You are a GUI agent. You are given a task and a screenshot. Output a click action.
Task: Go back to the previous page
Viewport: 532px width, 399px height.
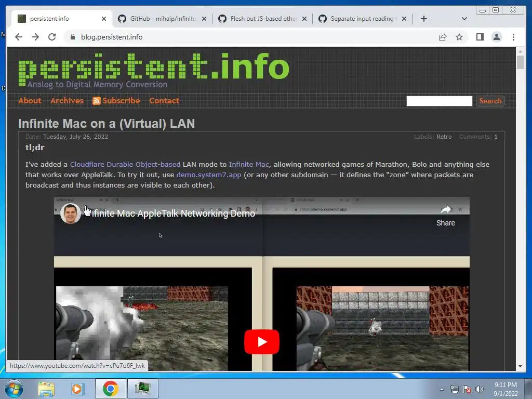[19, 37]
